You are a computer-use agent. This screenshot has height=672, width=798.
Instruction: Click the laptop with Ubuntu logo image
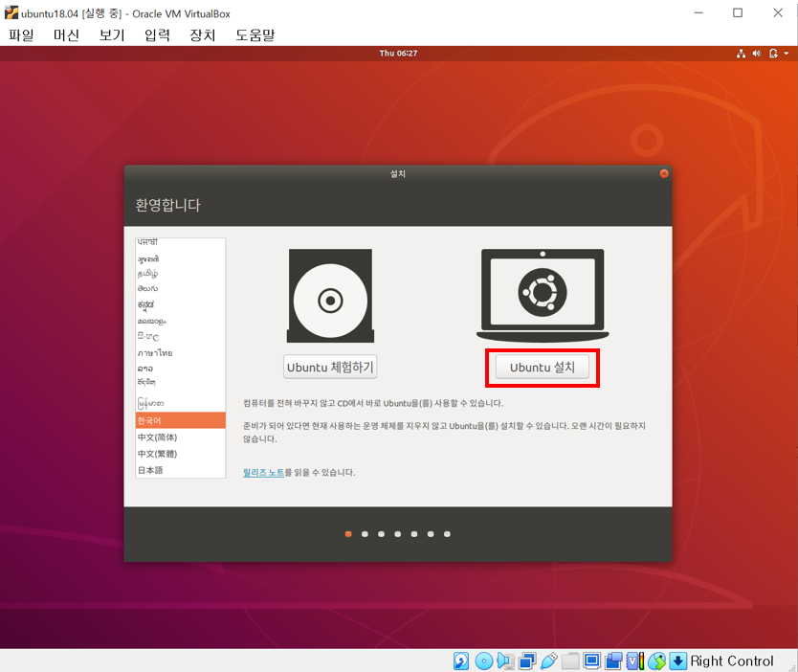point(543,295)
